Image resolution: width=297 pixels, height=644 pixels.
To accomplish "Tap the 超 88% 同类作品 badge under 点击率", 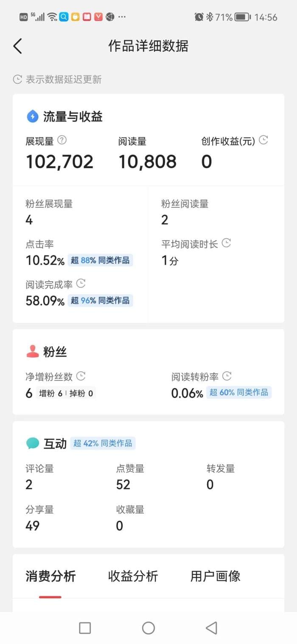I will [101, 260].
